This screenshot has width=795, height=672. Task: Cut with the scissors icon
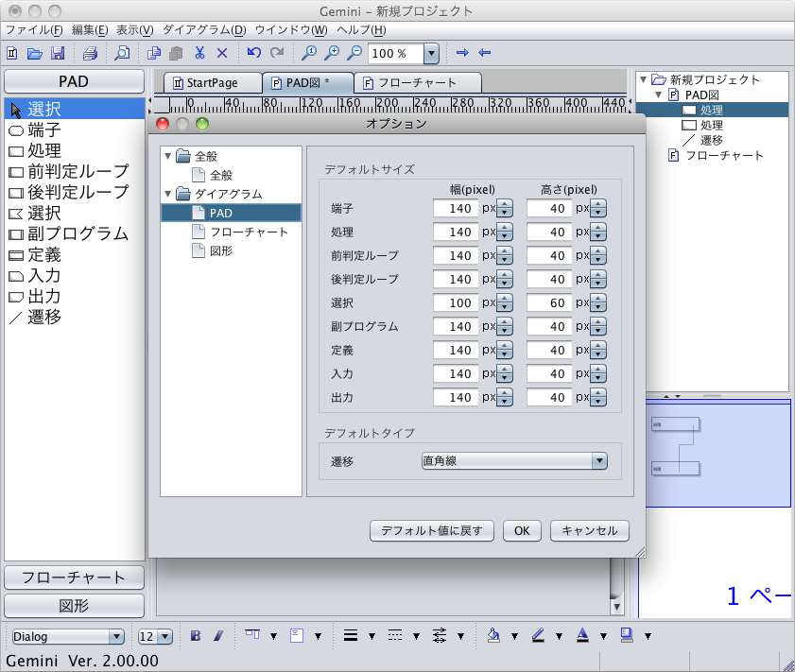coord(199,53)
